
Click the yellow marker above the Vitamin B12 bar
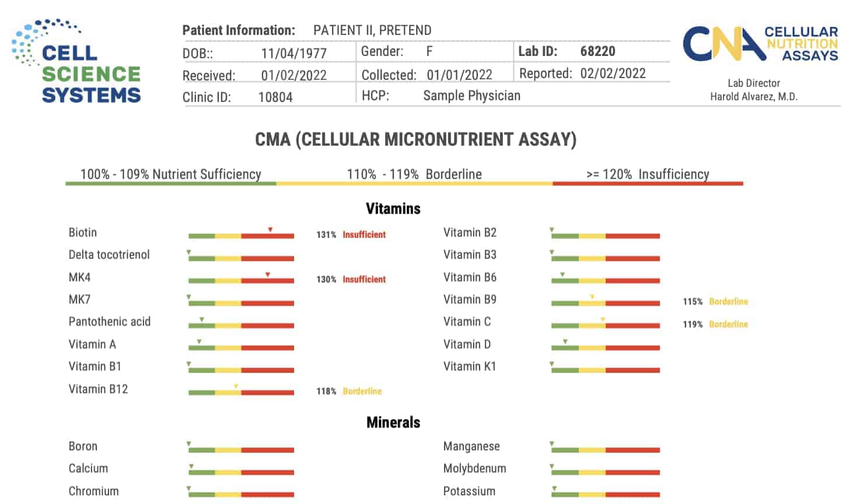236,386
